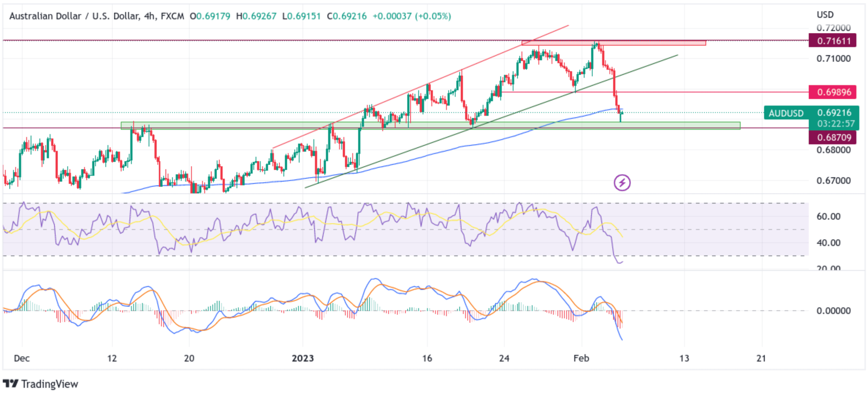Click the Dec date label
This screenshot has width=868, height=398.
22,358
